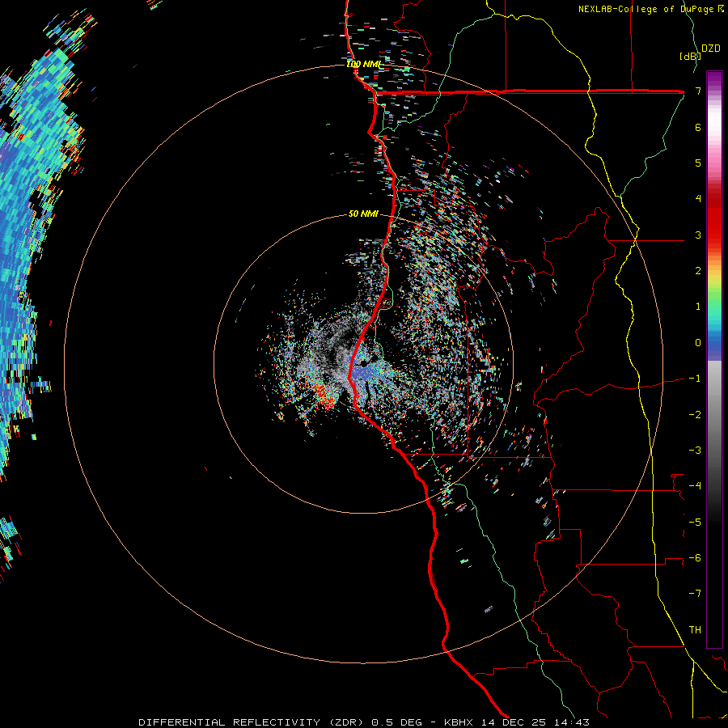728x728 pixels.
Task: Click the 'TH' threshold legend label
Action: [x=695, y=630]
